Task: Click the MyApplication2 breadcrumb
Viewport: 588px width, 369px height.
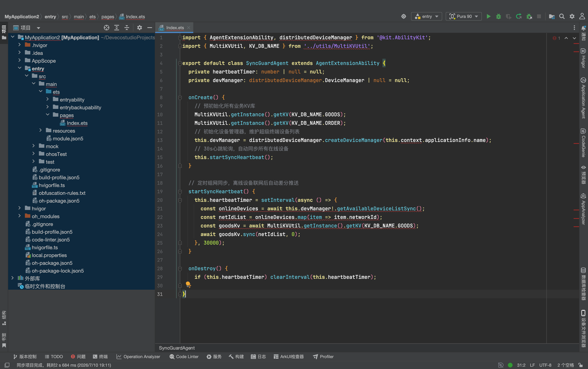Action: (22, 17)
